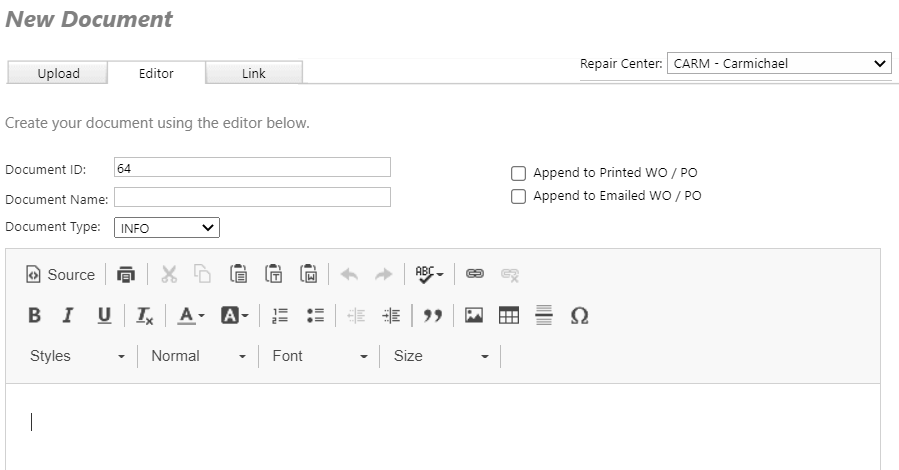Check Append to Emailed WO / PO

coord(518,197)
